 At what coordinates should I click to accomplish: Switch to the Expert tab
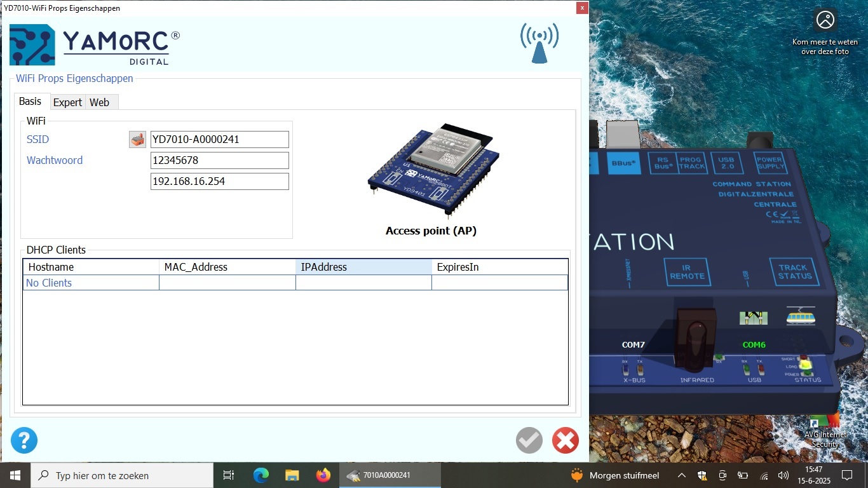point(67,102)
